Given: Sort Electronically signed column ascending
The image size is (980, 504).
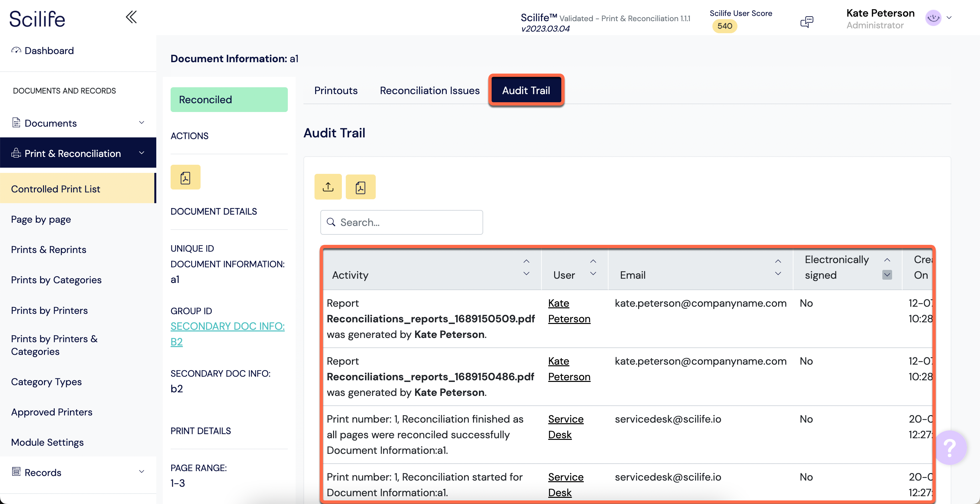Looking at the screenshot, I should coord(887,260).
